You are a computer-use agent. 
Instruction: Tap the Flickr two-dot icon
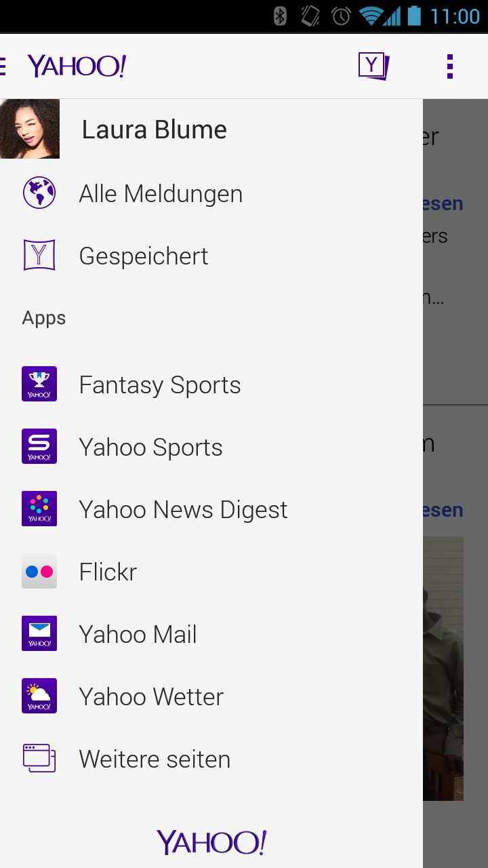click(x=39, y=571)
